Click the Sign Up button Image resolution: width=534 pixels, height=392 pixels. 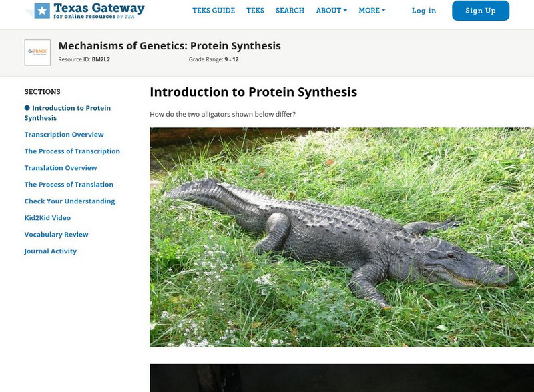481,11
